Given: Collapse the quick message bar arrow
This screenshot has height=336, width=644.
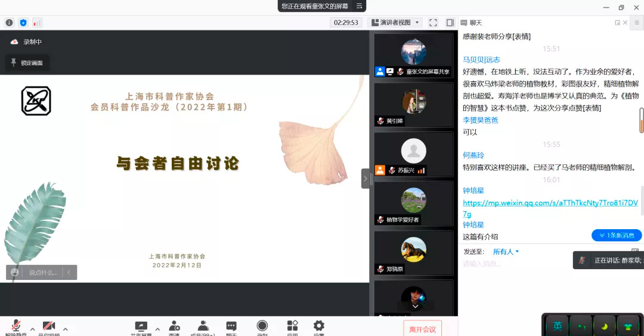Looking at the screenshot, I should pyautogui.click(x=69, y=272).
